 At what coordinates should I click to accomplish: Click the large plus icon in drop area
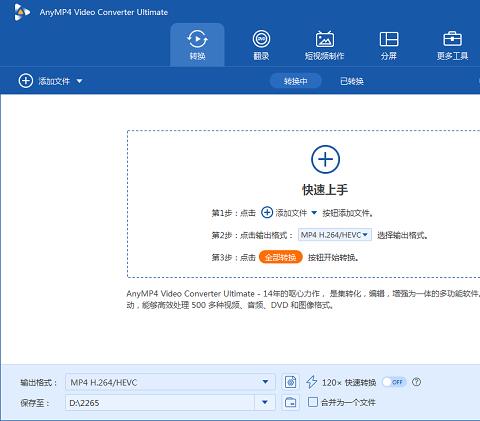click(x=325, y=159)
